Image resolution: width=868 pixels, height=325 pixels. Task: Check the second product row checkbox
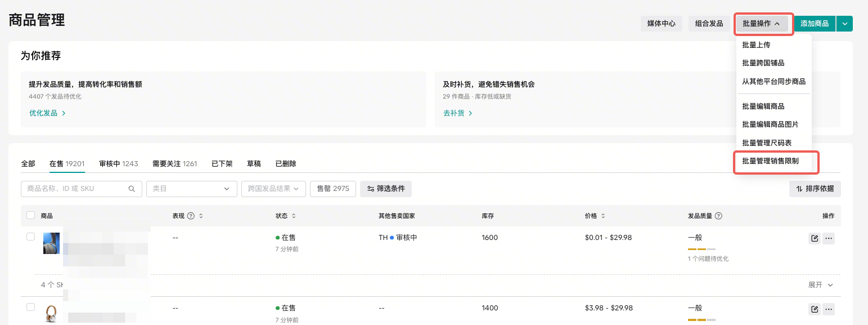[31, 307]
